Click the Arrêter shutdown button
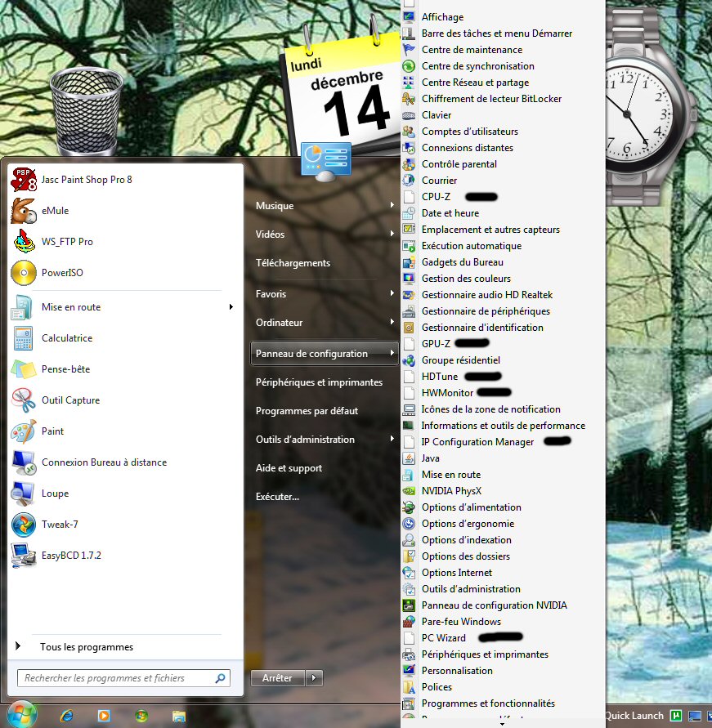712x728 pixels. pyautogui.click(x=277, y=678)
